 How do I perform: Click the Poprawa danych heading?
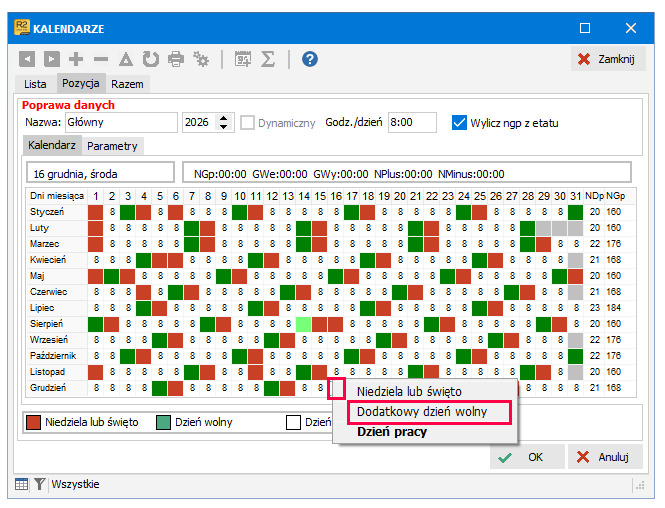[x=68, y=105]
